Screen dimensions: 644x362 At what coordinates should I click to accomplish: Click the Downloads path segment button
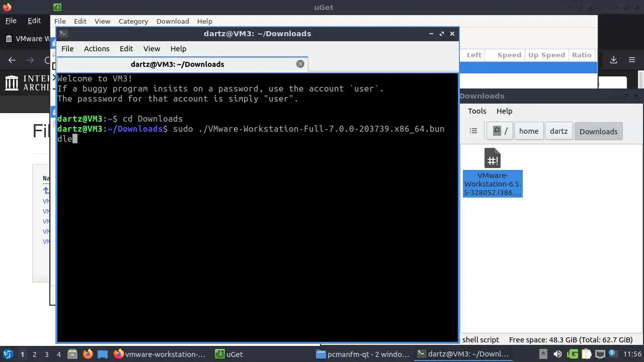click(598, 131)
